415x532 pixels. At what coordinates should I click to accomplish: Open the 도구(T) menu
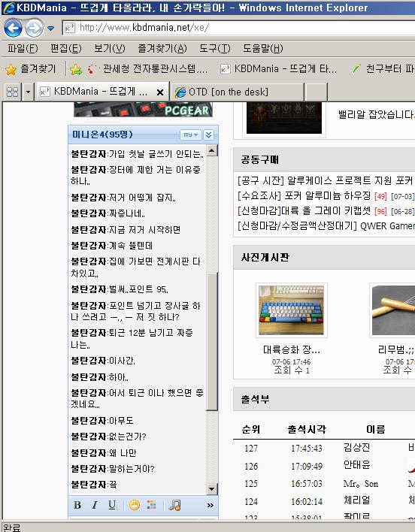point(214,49)
